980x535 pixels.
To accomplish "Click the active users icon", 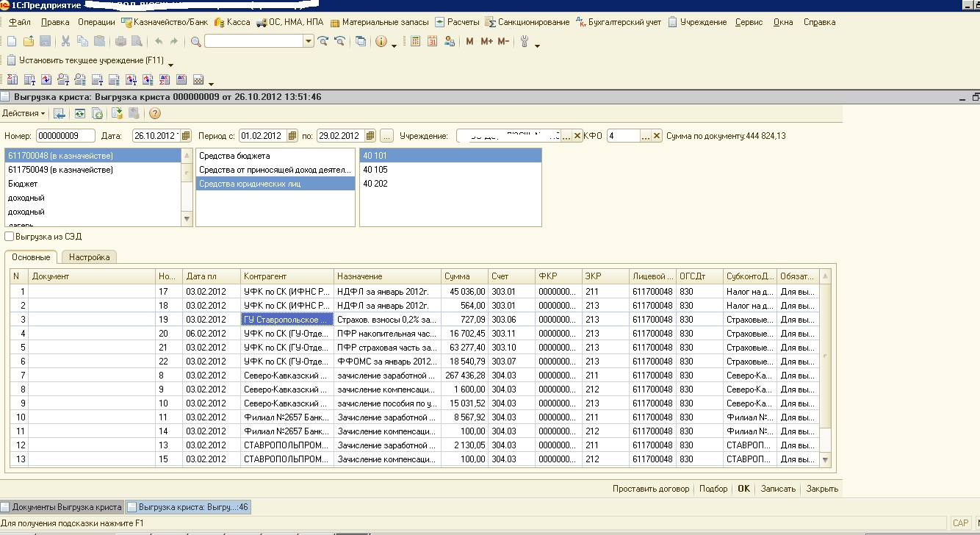I will 450,41.
